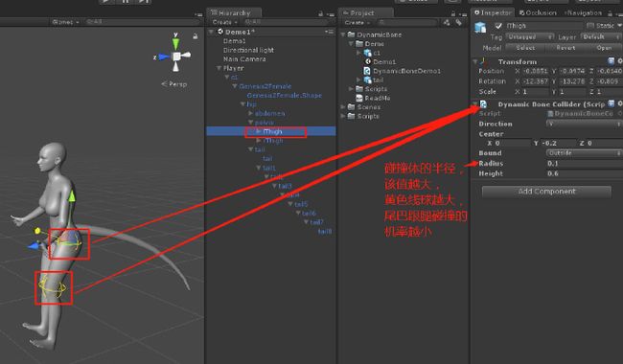Click the DynamicBoneDemo1 script icon in Project

367,71
